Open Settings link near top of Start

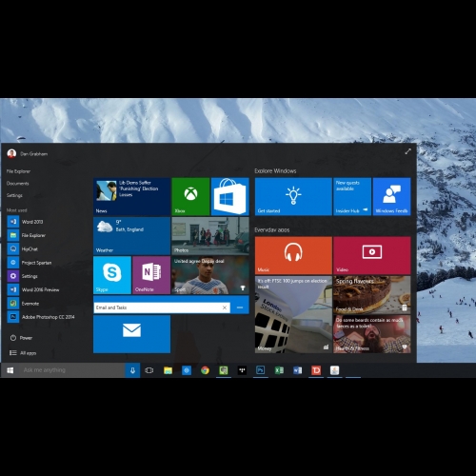click(14, 195)
